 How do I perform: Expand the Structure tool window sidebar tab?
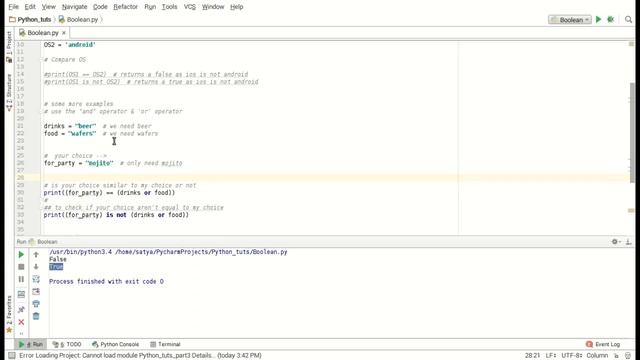[9, 92]
